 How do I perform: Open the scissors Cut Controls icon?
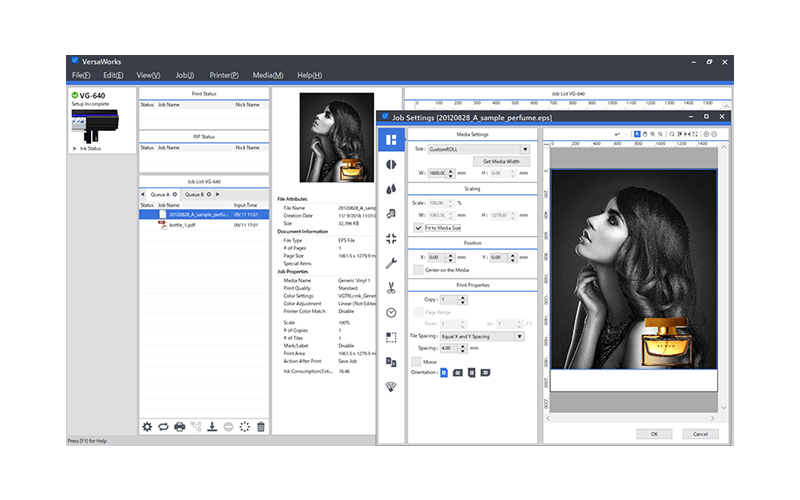pos(391,288)
